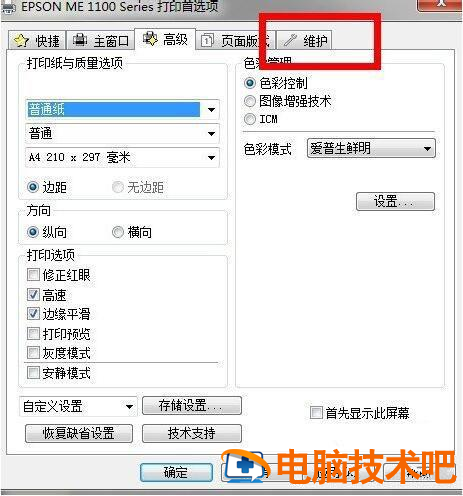The width and height of the screenshot is (463, 496).
Task: Expand the A4 210 x 297 毫米 size dropdown
Action: pyautogui.click(x=122, y=157)
